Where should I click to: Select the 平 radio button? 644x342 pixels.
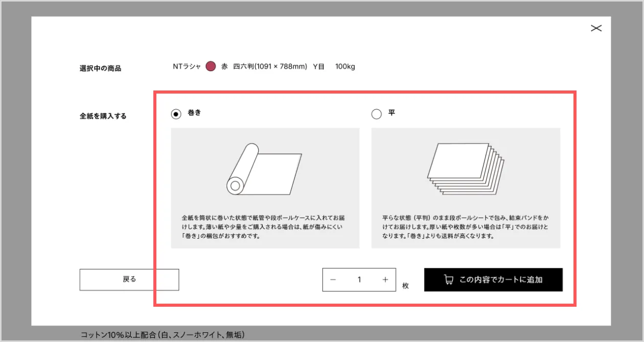point(377,115)
